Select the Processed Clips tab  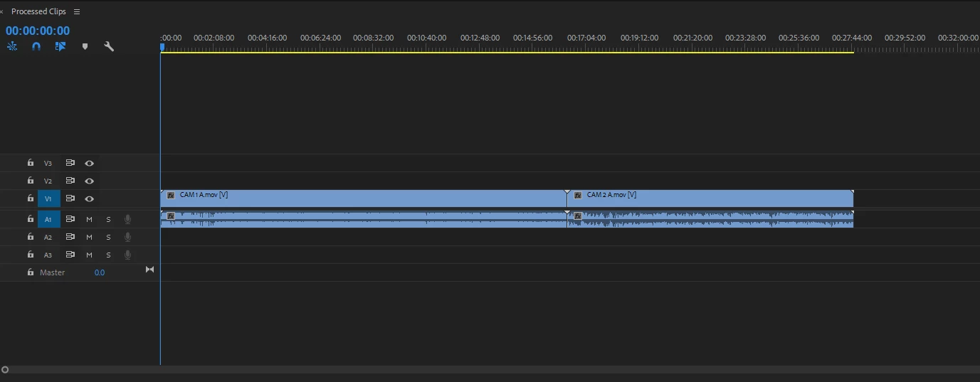(x=38, y=11)
